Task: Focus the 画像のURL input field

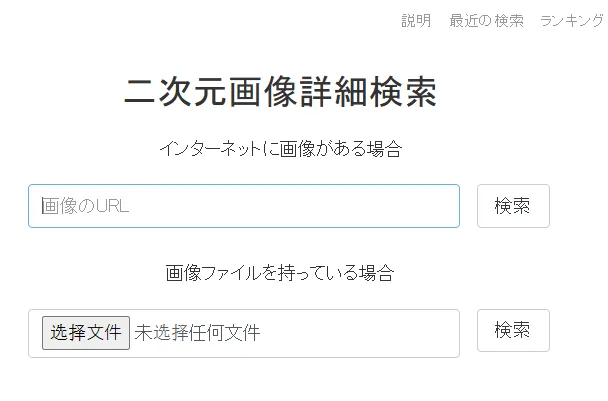Action: [x=244, y=206]
